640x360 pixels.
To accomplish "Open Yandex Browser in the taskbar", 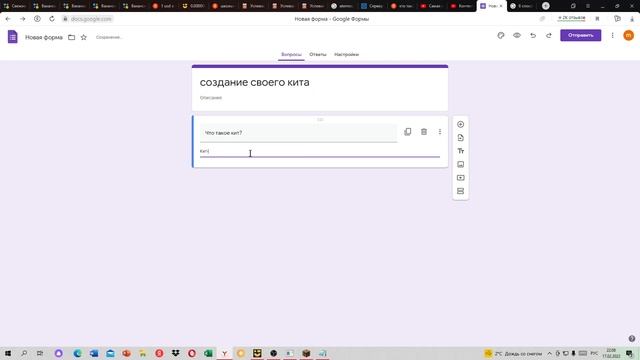I will pos(224,353).
